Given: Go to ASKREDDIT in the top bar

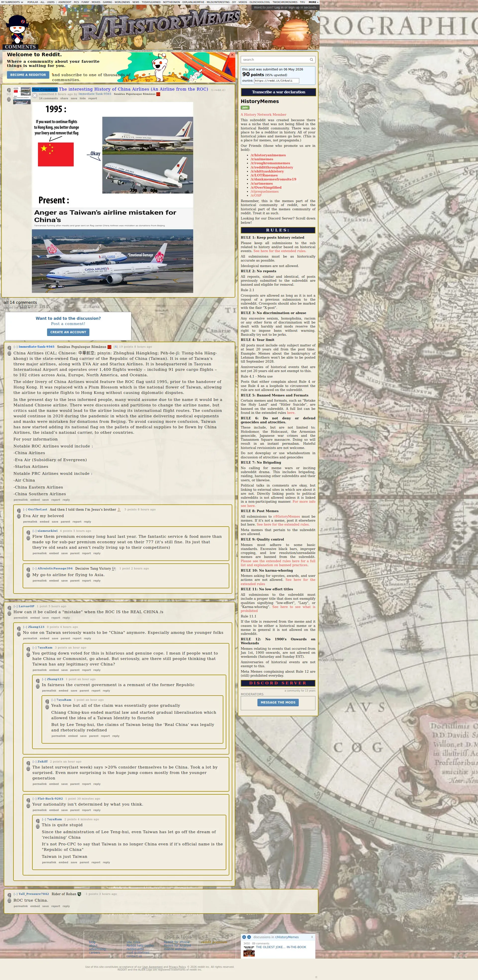Looking at the screenshot, I should click(x=65, y=2).
